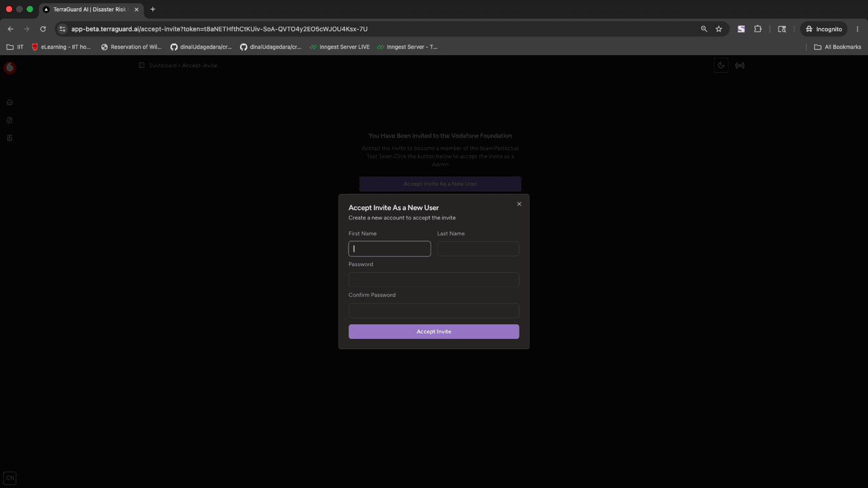Open the IIT bookmarks folder
The height and width of the screenshot is (488, 868).
[x=15, y=47]
